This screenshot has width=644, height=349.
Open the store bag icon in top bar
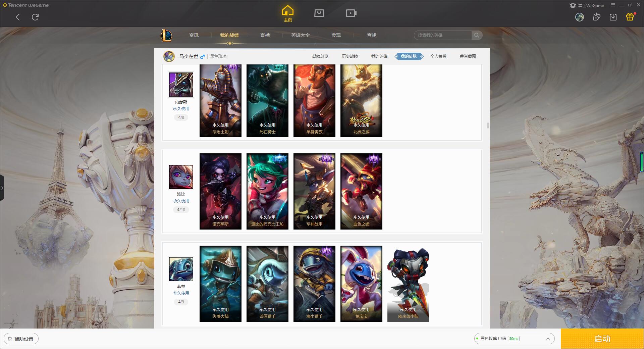tap(319, 13)
